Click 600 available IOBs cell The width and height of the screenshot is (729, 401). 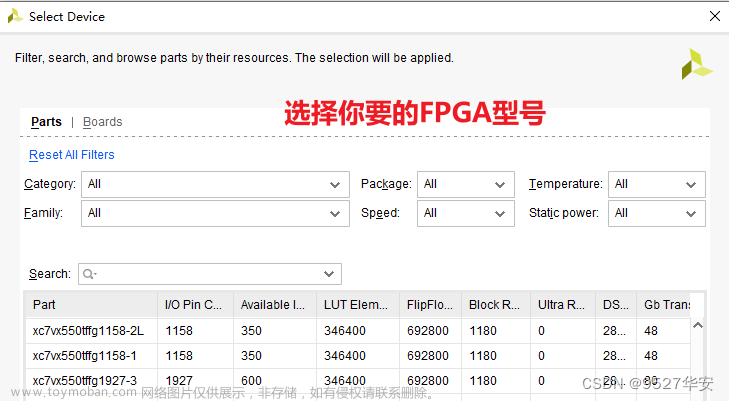pos(251,381)
